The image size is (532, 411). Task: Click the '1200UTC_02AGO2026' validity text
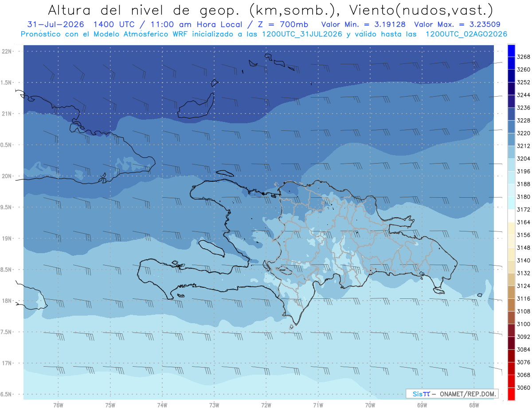[466, 34]
